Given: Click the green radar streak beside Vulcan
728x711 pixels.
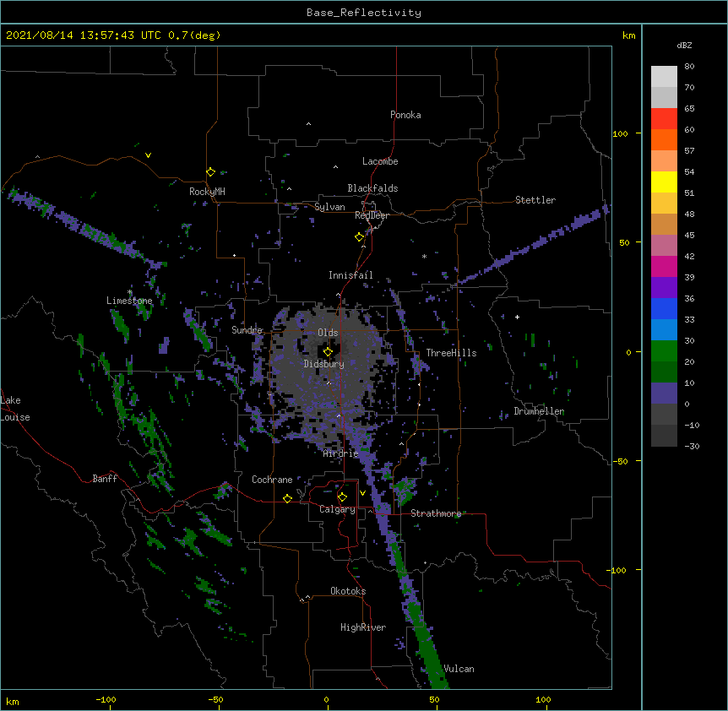Looking at the screenshot, I should (427, 645).
